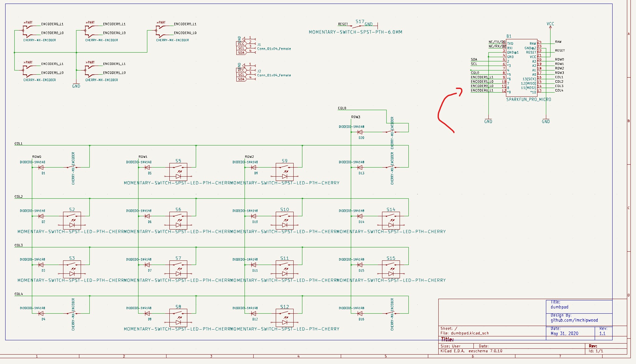Click the S3 switch symbol

pos(72,269)
